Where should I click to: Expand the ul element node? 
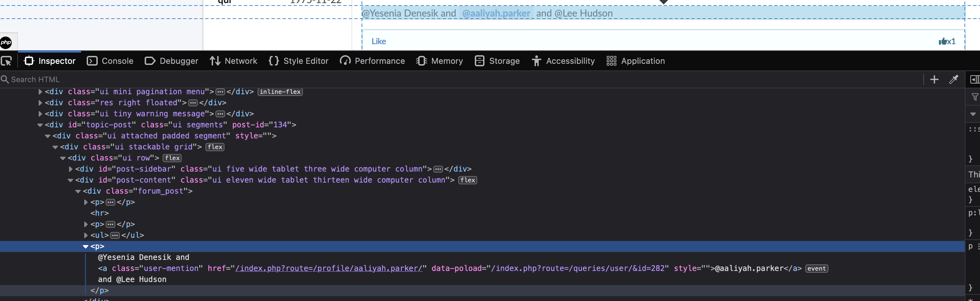click(x=86, y=235)
